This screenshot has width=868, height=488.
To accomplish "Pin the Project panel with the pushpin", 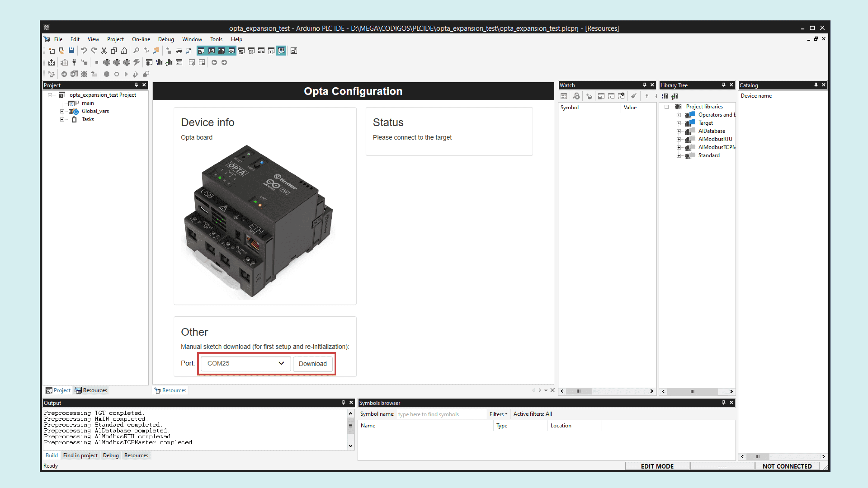I will (x=136, y=85).
